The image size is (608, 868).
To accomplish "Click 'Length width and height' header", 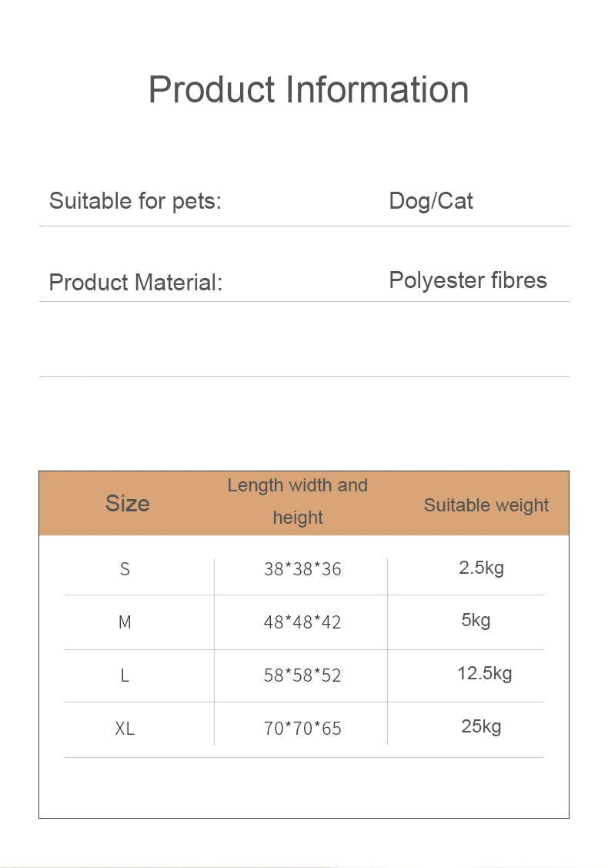I will (x=298, y=501).
